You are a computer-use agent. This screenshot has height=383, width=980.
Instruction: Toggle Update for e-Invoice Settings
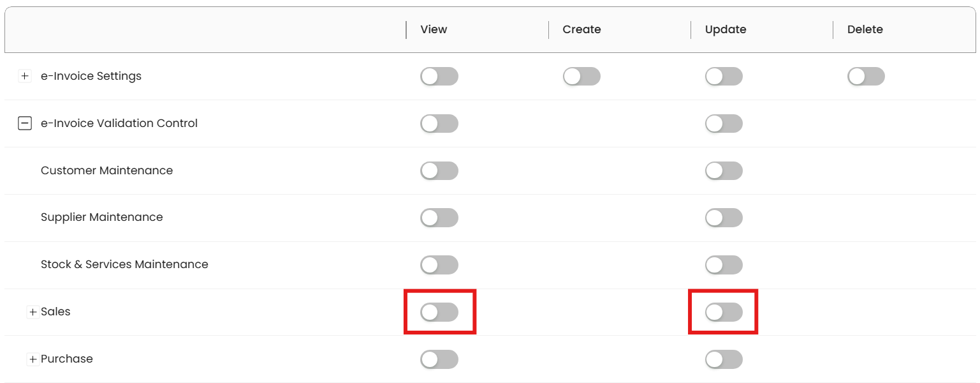(724, 77)
